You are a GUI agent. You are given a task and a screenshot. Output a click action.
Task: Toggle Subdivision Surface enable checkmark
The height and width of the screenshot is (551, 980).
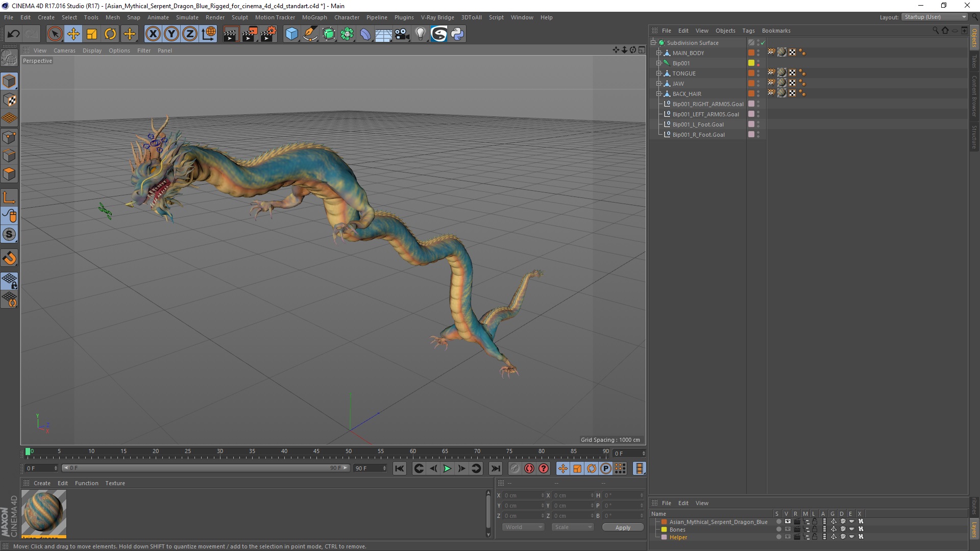pos(763,43)
